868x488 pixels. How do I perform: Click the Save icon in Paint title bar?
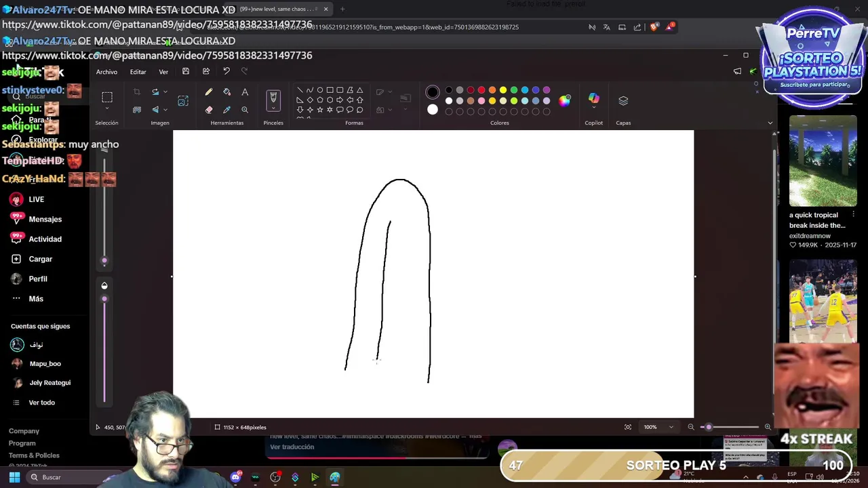[186, 71]
